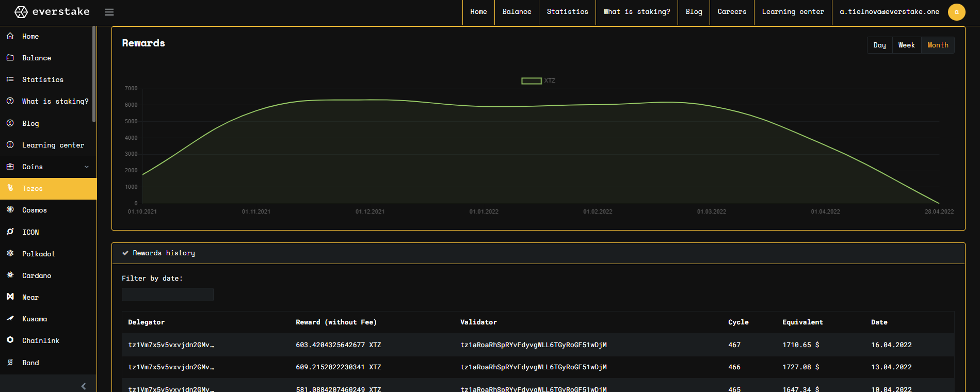980x392 pixels.
Task: Open the hamburger menu icon
Action: pyautogui.click(x=109, y=12)
